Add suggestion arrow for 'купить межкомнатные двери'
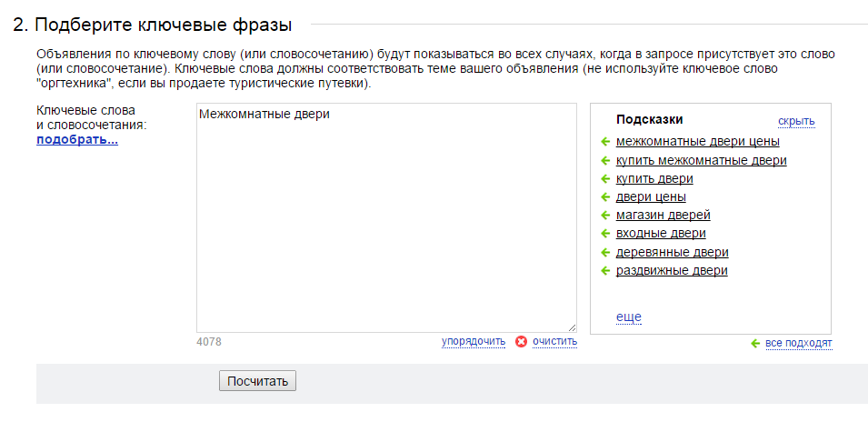Image resolution: width=868 pixels, height=422 pixels. coord(605,161)
